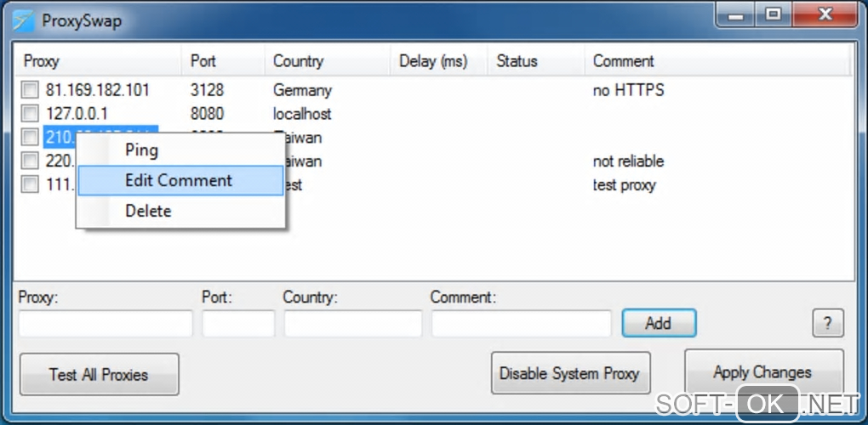Click Disable System Proxy button
The width and height of the screenshot is (868, 425).
[570, 373]
